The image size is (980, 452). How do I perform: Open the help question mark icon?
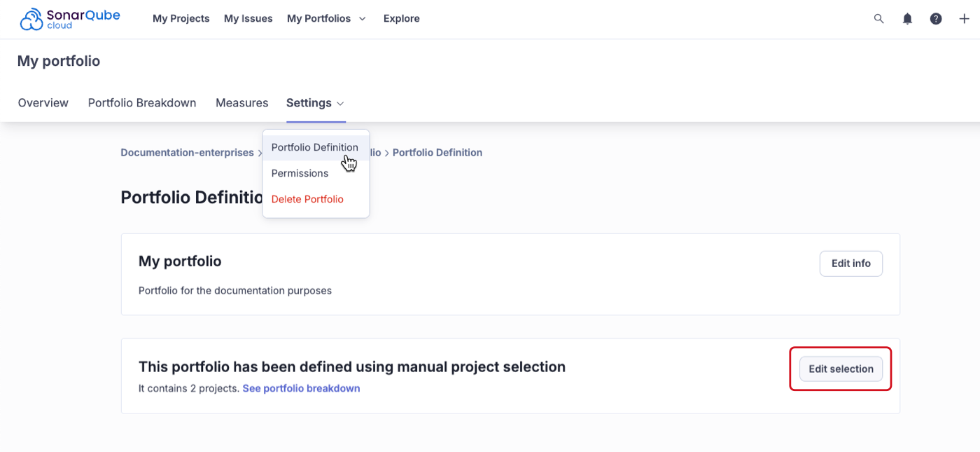pyautogui.click(x=935, y=19)
